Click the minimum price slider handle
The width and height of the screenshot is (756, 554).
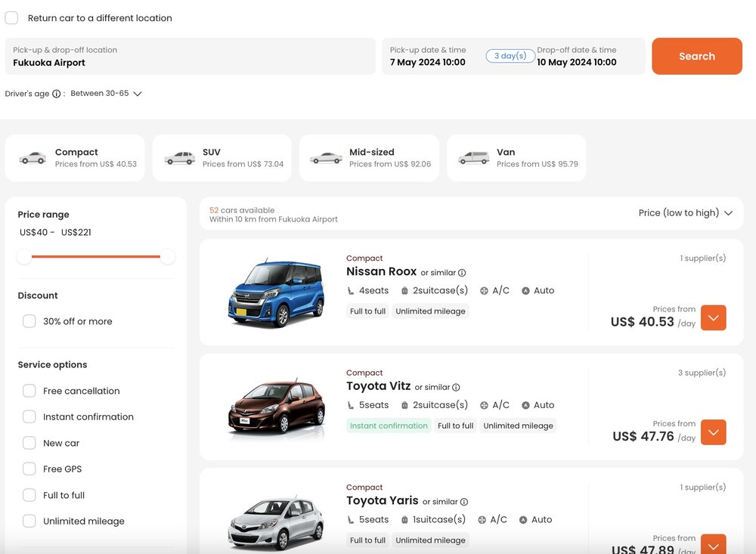(23, 256)
